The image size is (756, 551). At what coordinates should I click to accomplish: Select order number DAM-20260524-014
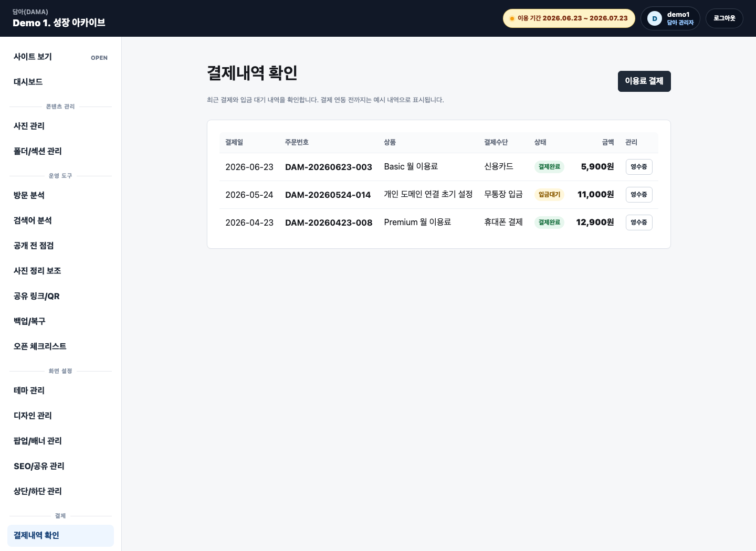pos(328,195)
